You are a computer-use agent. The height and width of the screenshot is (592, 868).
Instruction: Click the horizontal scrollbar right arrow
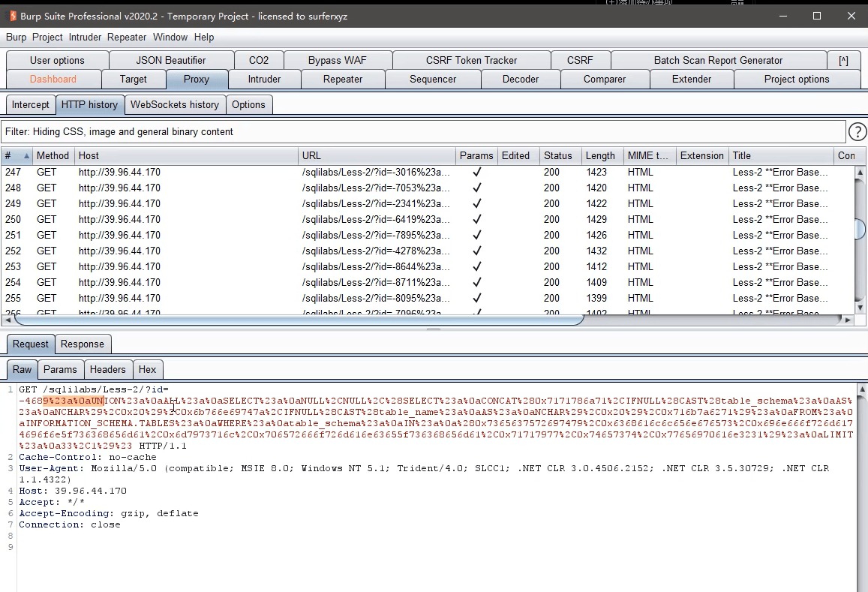[x=848, y=320]
